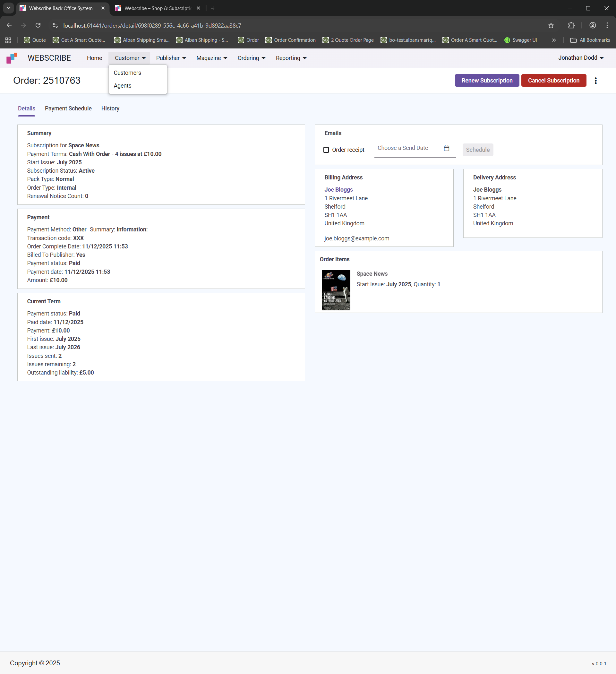Open the three-dot order options menu
Viewport: 616px width, 674px height.
(x=595, y=81)
